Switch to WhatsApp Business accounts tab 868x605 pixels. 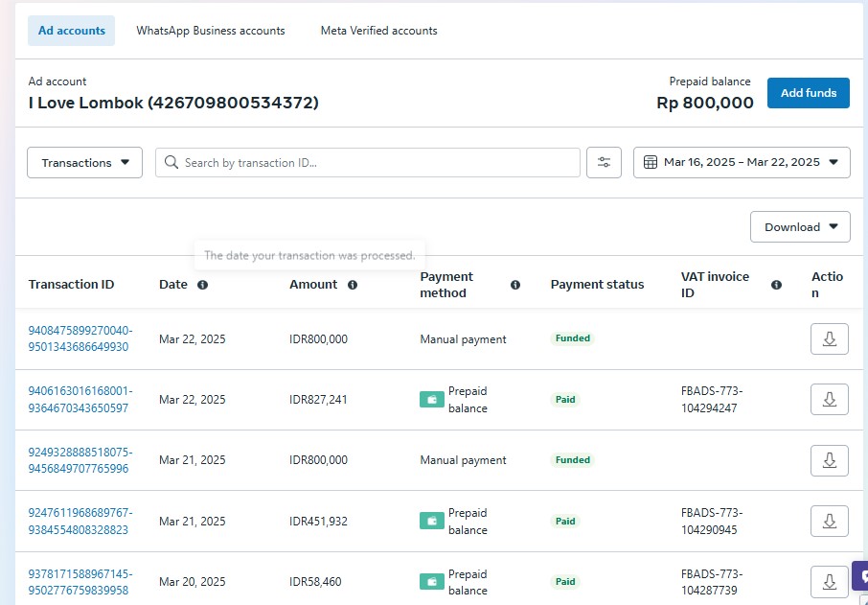[x=211, y=31]
